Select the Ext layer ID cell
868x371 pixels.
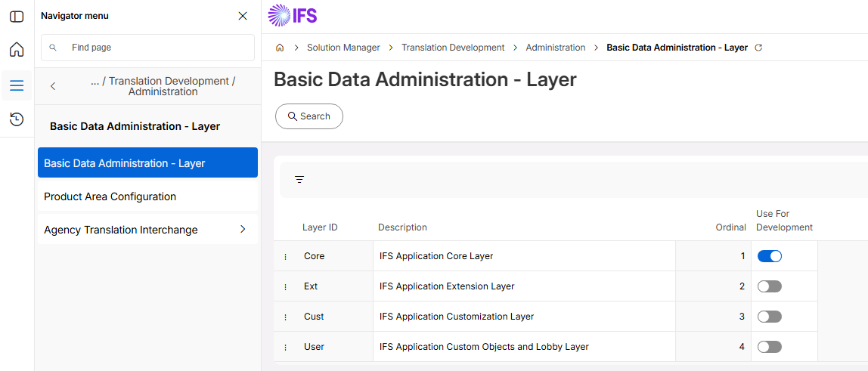pyautogui.click(x=311, y=286)
